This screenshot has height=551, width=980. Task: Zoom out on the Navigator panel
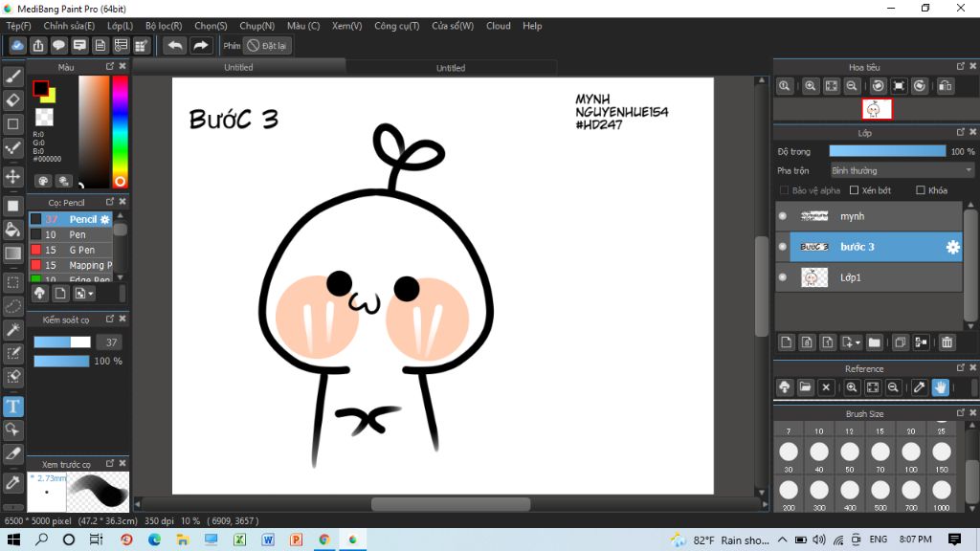pyautogui.click(x=851, y=86)
